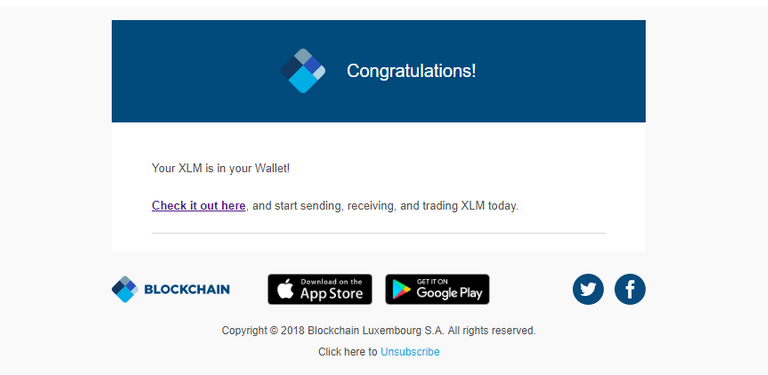This screenshot has width=768, height=375.
Task: Click the "Congratulations!" heading text
Action: click(x=411, y=71)
